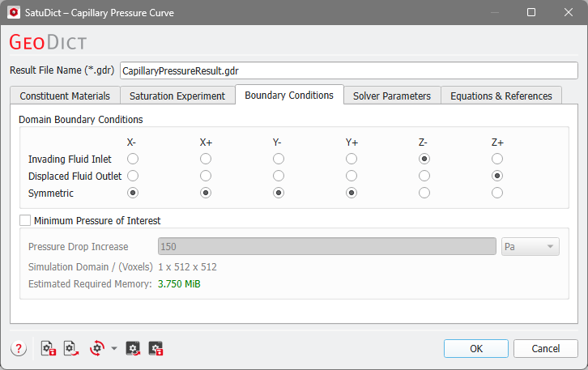Minimize the SatuDict dialog window

point(495,12)
